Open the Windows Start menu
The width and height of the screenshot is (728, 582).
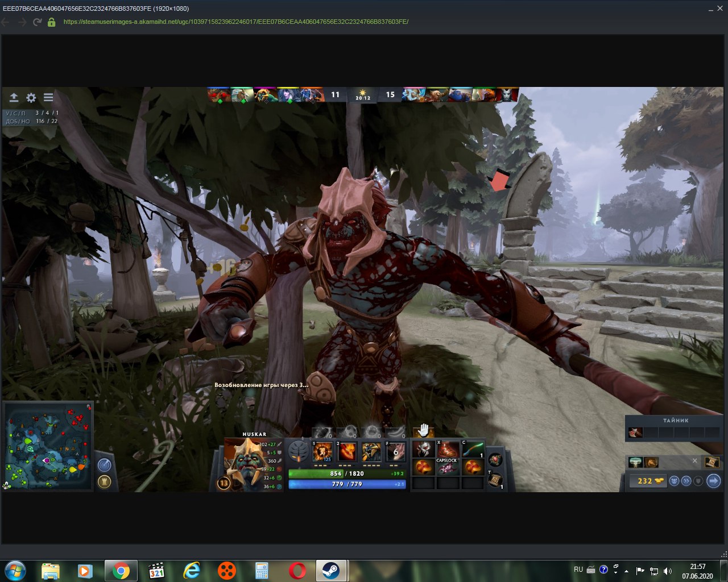(15, 570)
